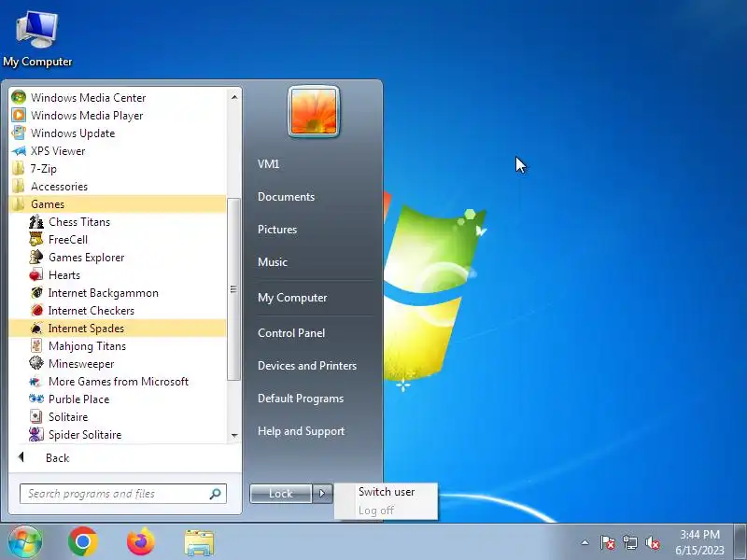Open the network tray icon
This screenshot has width=747, height=560.
point(629,542)
